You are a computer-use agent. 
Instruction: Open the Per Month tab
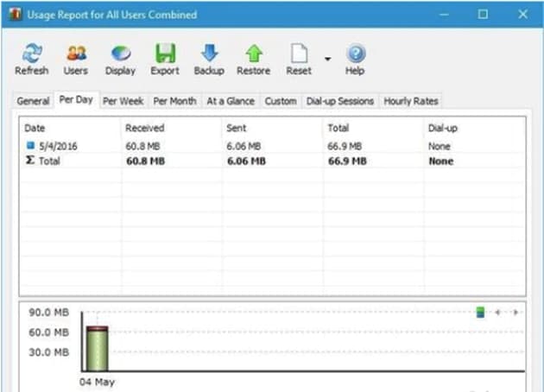coord(174,101)
